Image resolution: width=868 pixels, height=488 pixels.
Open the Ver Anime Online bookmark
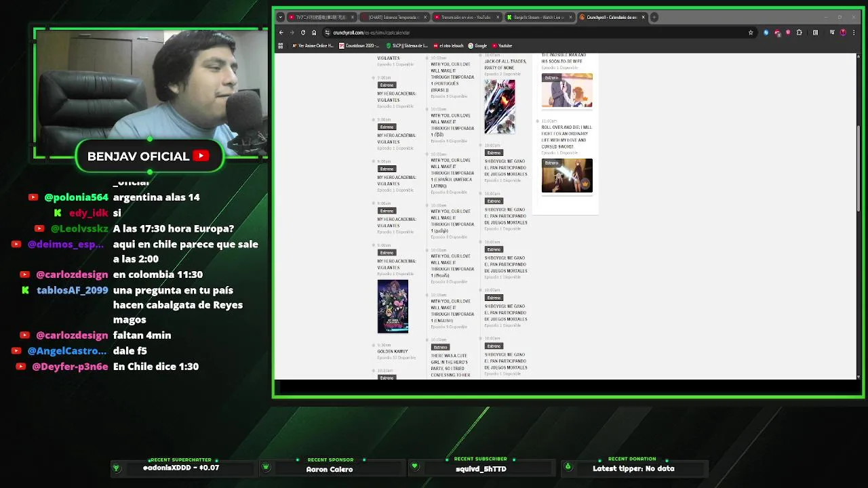[x=313, y=45]
